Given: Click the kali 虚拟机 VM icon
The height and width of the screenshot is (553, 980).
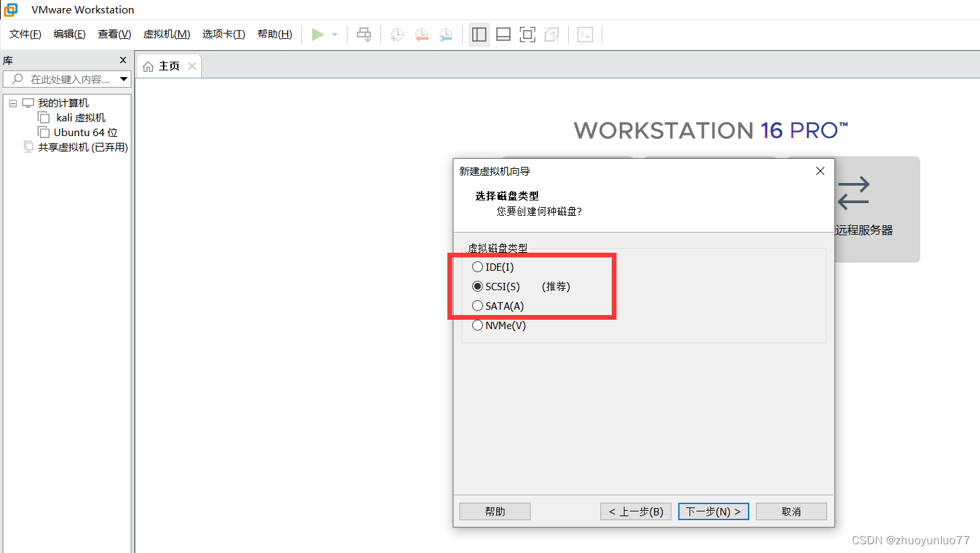Looking at the screenshot, I should [44, 117].
